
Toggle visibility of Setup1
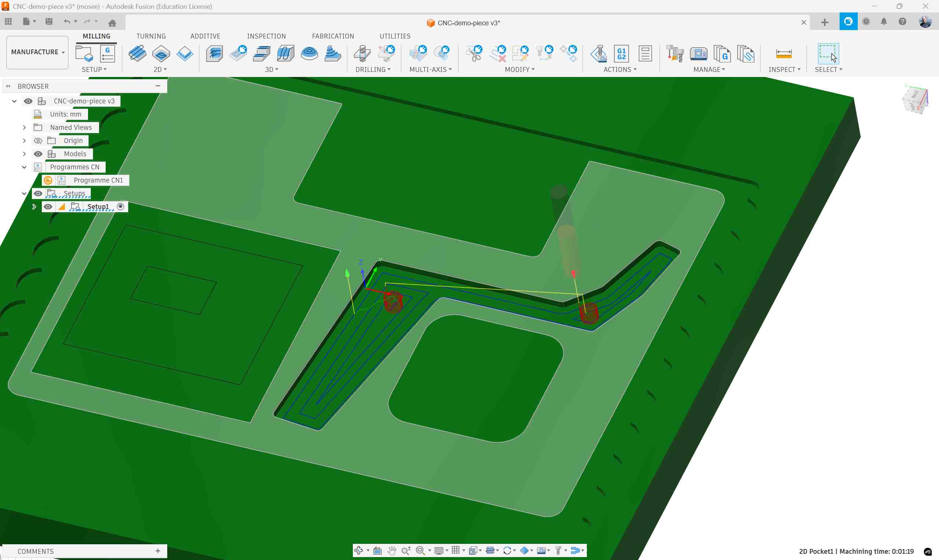(48, 207)
